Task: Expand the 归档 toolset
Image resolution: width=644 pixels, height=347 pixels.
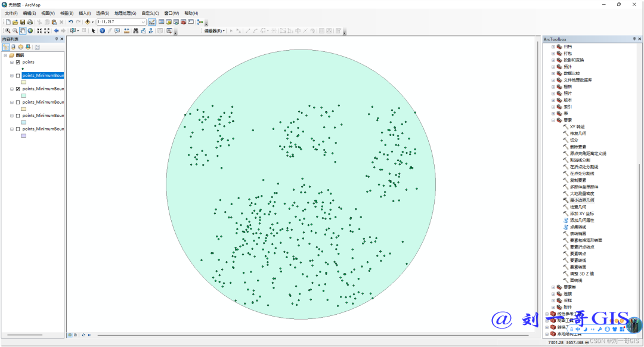Action: point(553,47)
